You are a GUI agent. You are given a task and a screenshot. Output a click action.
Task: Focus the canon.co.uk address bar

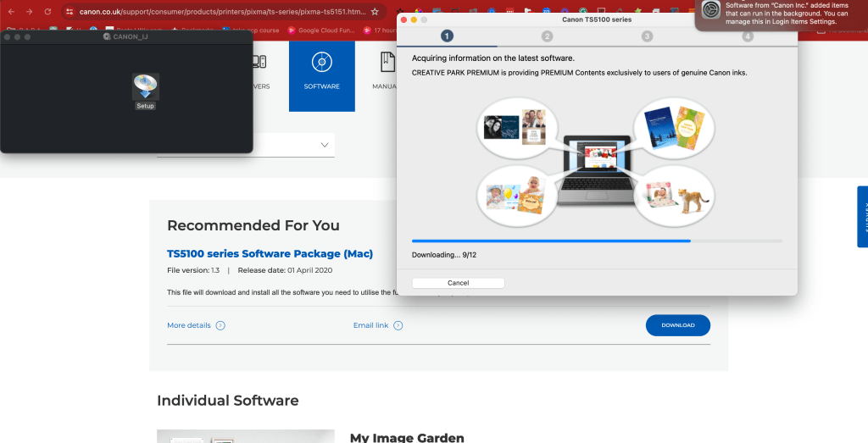tap(222, 12)
